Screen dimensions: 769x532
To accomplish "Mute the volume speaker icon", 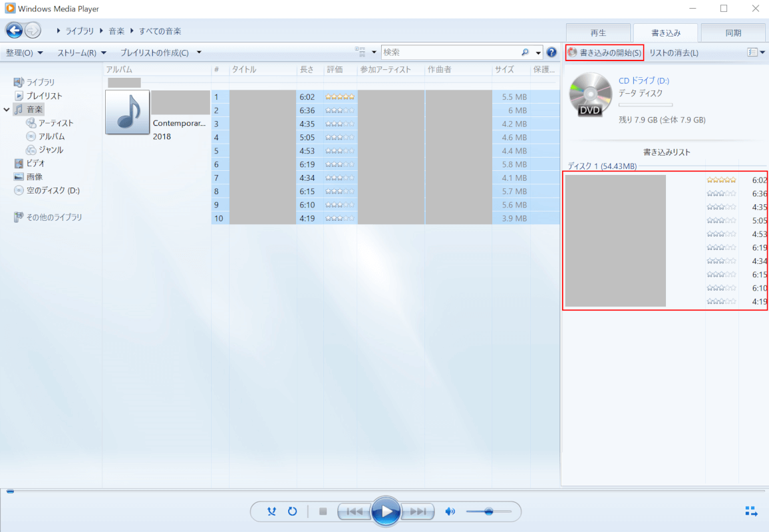I will point(450,511).
